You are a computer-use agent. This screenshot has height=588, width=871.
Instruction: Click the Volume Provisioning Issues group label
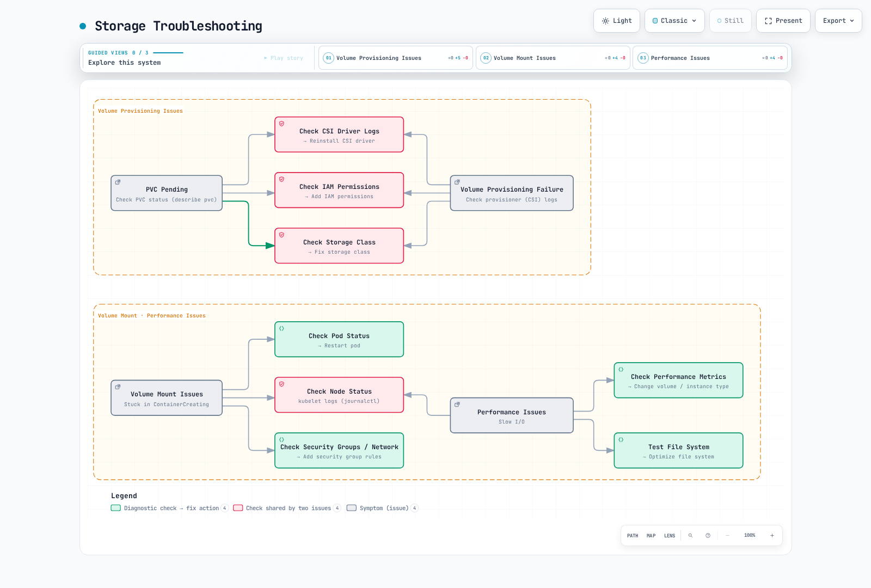[140, 111]
